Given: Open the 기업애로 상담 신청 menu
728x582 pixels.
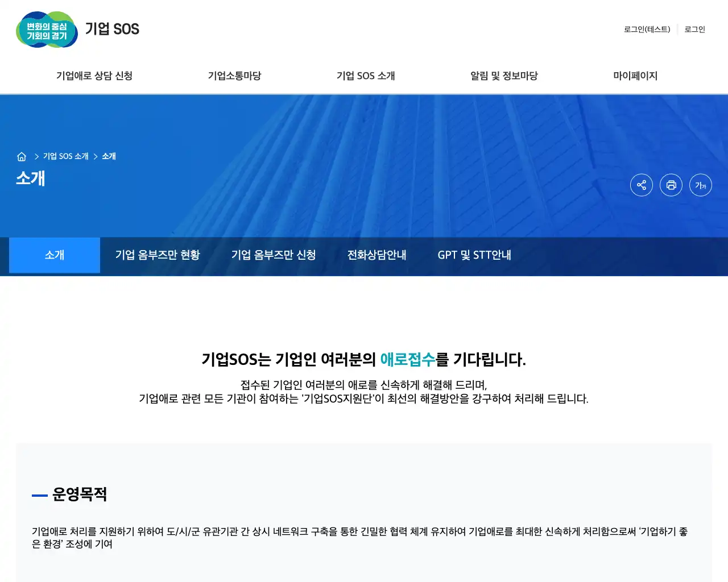Looking at the screenshot, I should [x=94, y=76].
